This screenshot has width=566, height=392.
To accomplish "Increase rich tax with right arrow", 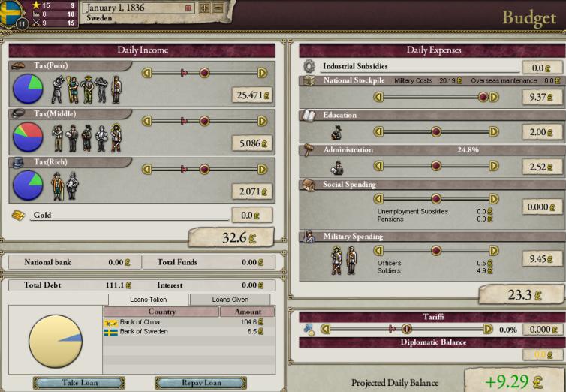I will (263, 169).
